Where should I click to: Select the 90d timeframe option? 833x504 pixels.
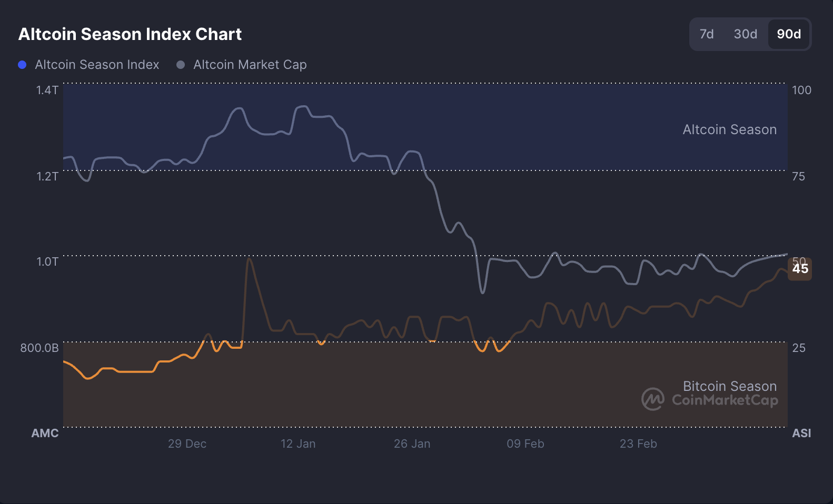[x=788, y=34]
